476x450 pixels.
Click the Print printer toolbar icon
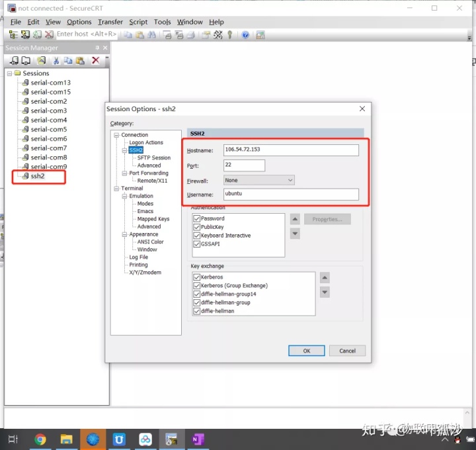click(x=191, y=35)
